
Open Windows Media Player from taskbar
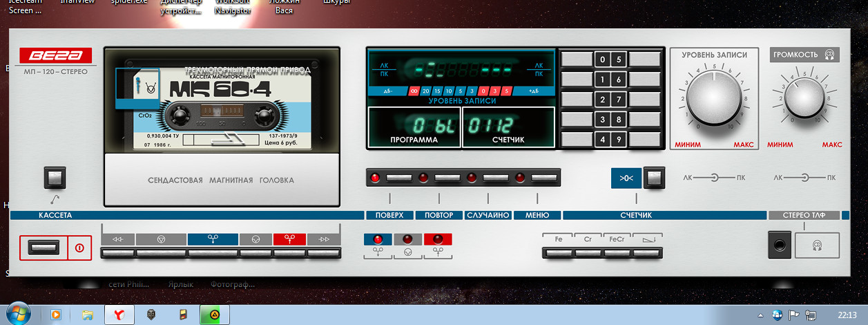point(56,315)
